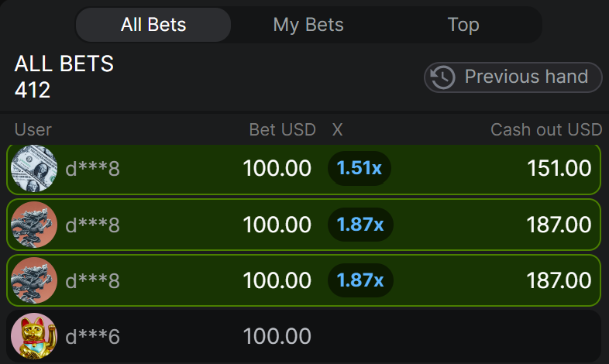
Task: Click the d***8 username beside dollar avatar
Action: 93,168
